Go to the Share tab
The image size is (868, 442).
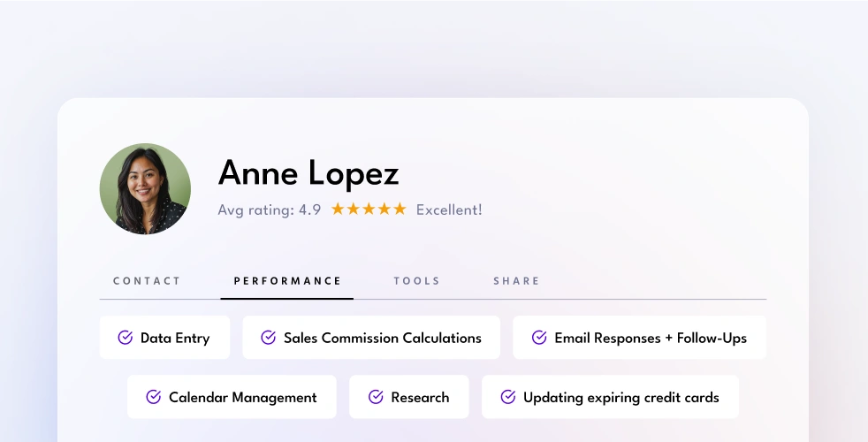[x=516, y=281]
